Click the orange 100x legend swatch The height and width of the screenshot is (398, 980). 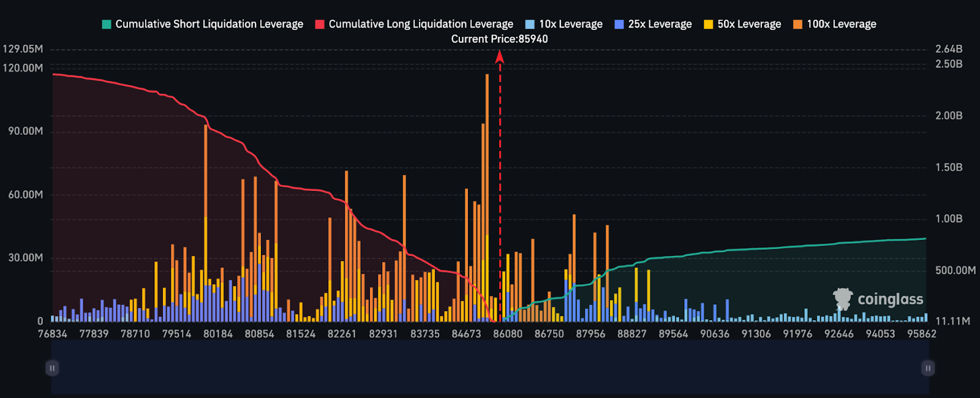coord(797,24)
